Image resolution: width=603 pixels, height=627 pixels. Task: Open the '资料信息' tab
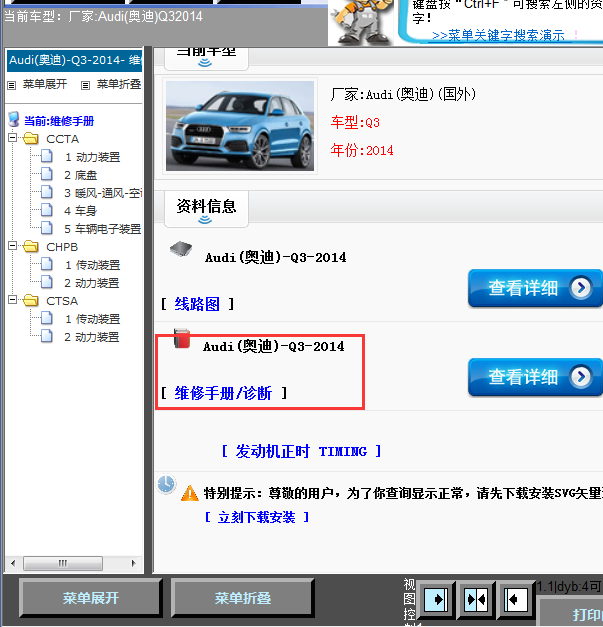click(206, 209)
